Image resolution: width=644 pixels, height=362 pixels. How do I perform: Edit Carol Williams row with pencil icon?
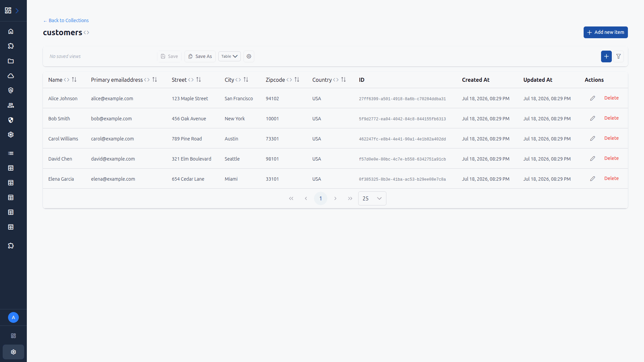coord(593,138)
